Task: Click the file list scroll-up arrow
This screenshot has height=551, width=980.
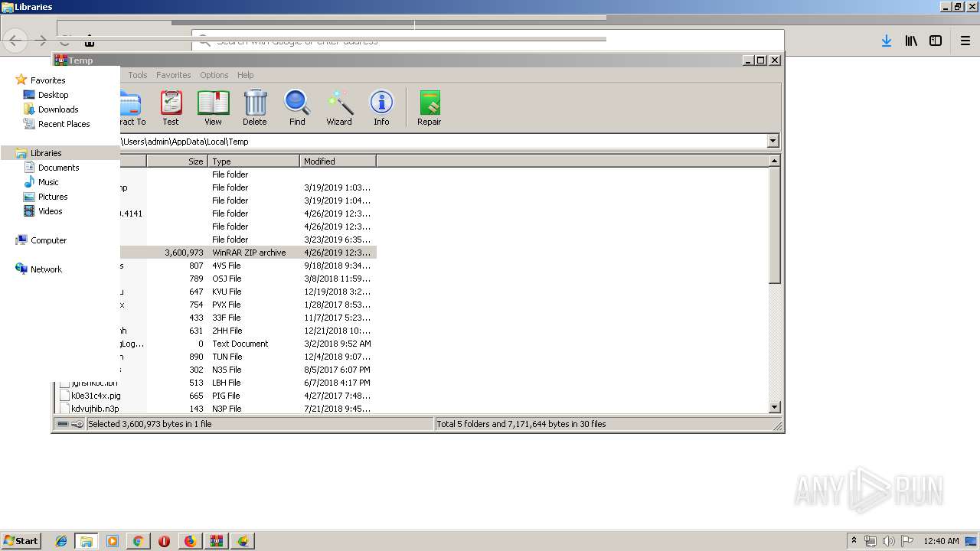Action: tap(774, 161)
